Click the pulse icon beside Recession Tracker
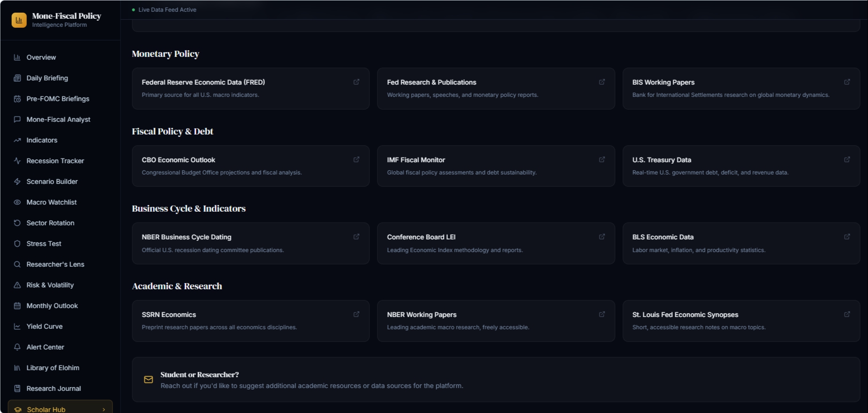868x413 pixels. click(17, 161)
